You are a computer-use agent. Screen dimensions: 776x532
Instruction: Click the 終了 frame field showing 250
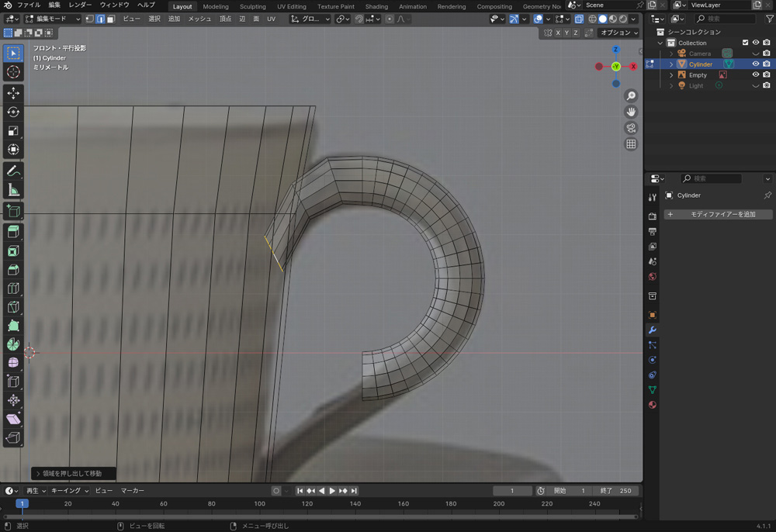coord(617,491)
